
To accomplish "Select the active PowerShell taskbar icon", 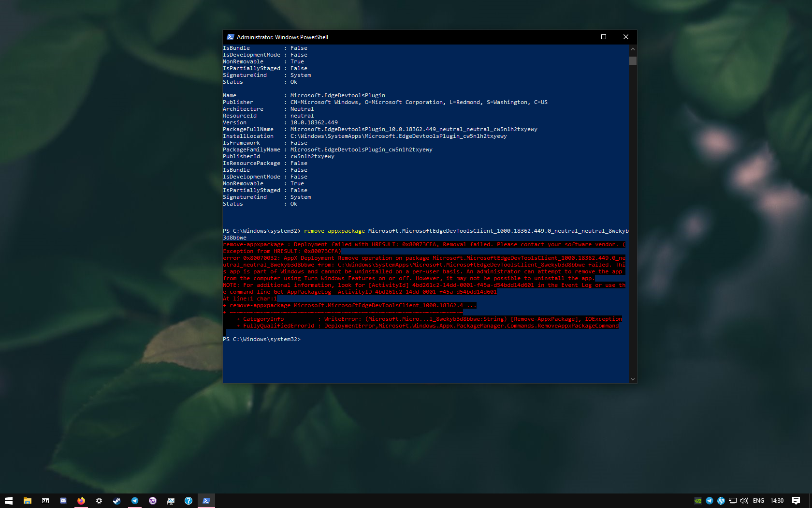I will 206,501.
